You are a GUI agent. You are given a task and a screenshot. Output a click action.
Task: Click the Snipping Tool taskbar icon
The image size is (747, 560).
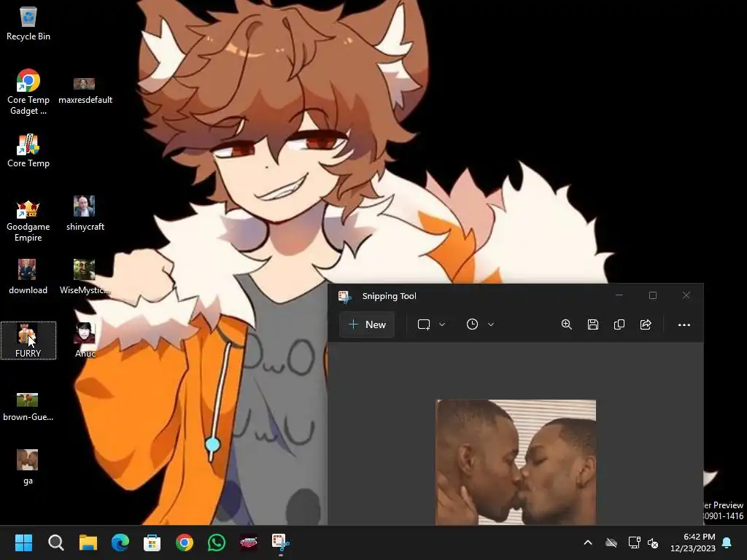pyautogui.click(x=281, y=542)
